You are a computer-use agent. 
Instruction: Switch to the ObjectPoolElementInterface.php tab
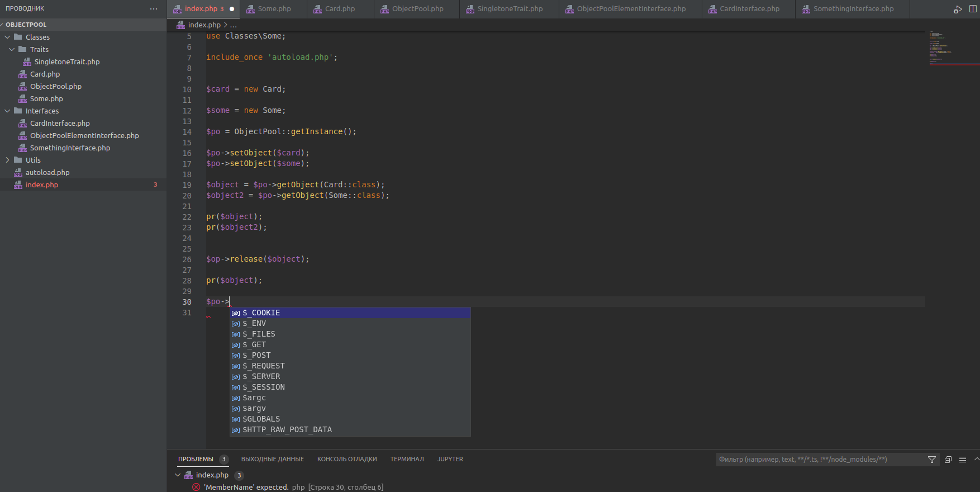[x=631, y=9]
